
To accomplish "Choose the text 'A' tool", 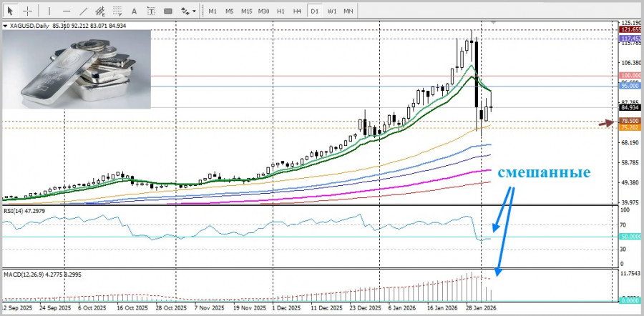I will click(135, 11).
